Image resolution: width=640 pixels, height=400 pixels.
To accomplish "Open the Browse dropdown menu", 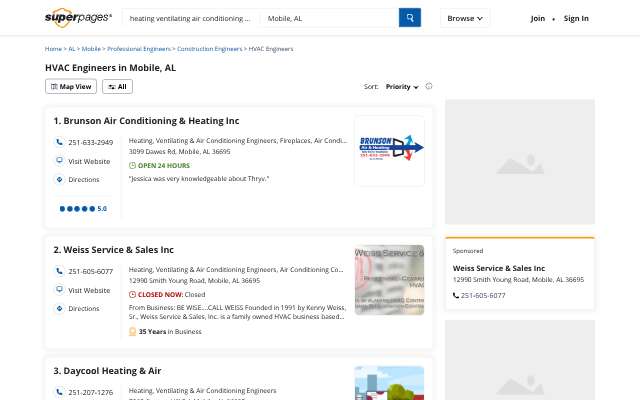I will pyautogui.click(x=465, y=18).
